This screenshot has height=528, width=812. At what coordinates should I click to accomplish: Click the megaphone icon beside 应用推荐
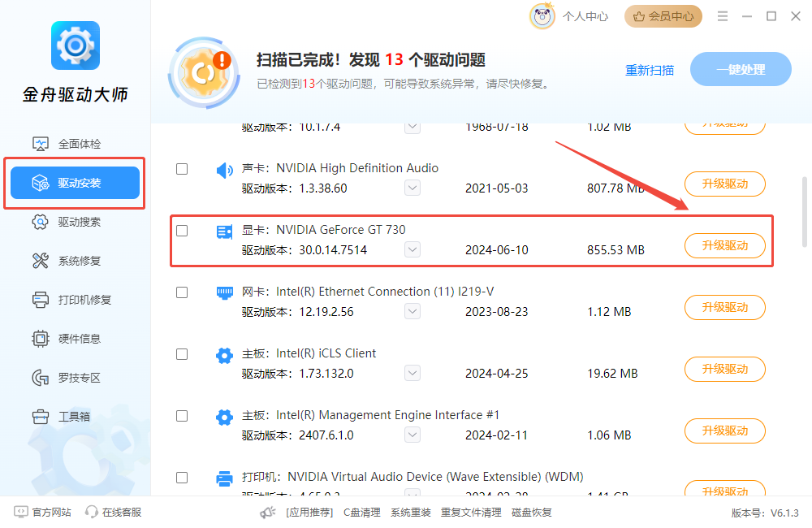(x=268, y=513)
